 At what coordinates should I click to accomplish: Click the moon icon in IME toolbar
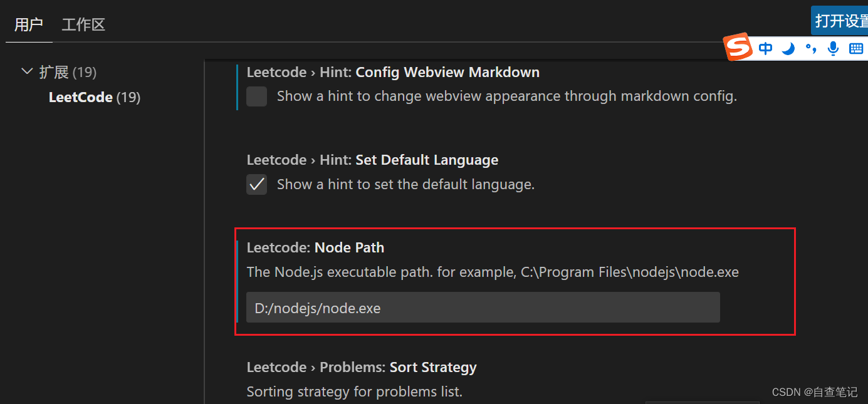click(x=788, y=48)
